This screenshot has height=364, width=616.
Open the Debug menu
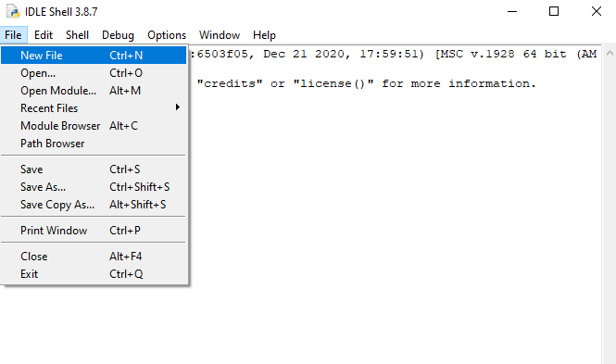point(118,35)
